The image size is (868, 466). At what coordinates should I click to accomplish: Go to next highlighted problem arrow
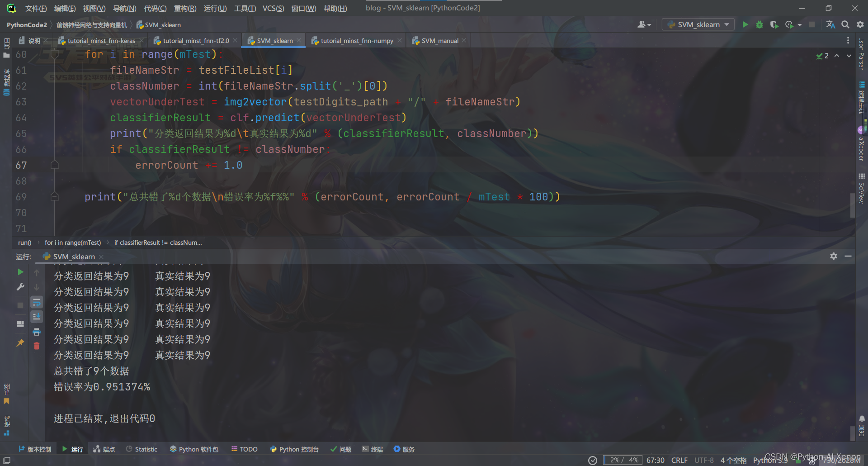(x=849, y=56)
